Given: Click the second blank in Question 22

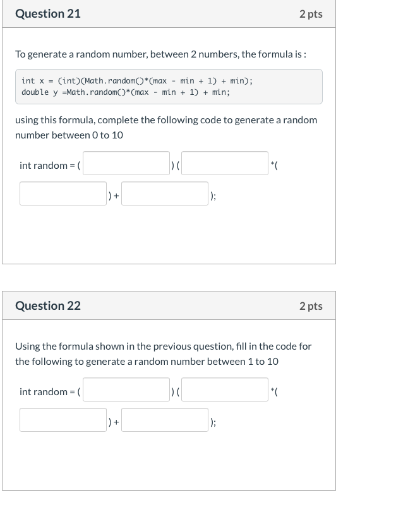Looking at the screenshot, I should click(224, 390).
